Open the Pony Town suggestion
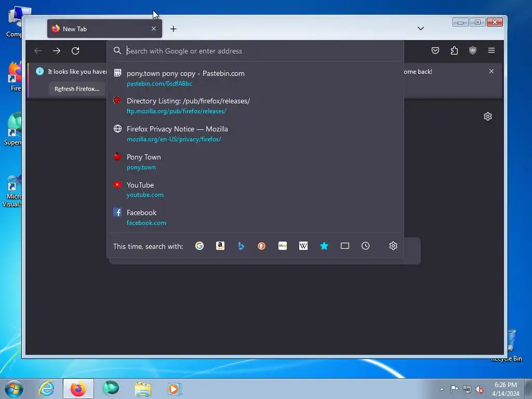The image size is (532, 399). [x=255, y=162]
